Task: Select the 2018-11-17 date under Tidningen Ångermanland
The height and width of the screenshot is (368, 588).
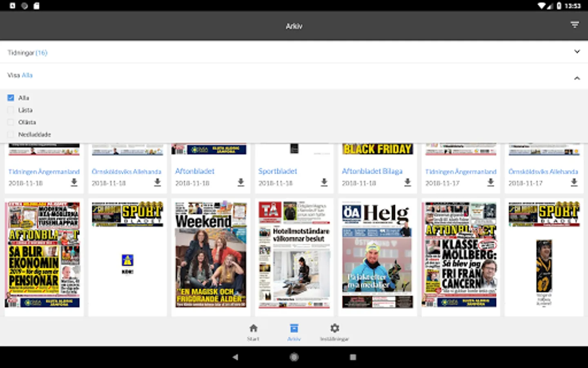Action: [x=443, y=183]
